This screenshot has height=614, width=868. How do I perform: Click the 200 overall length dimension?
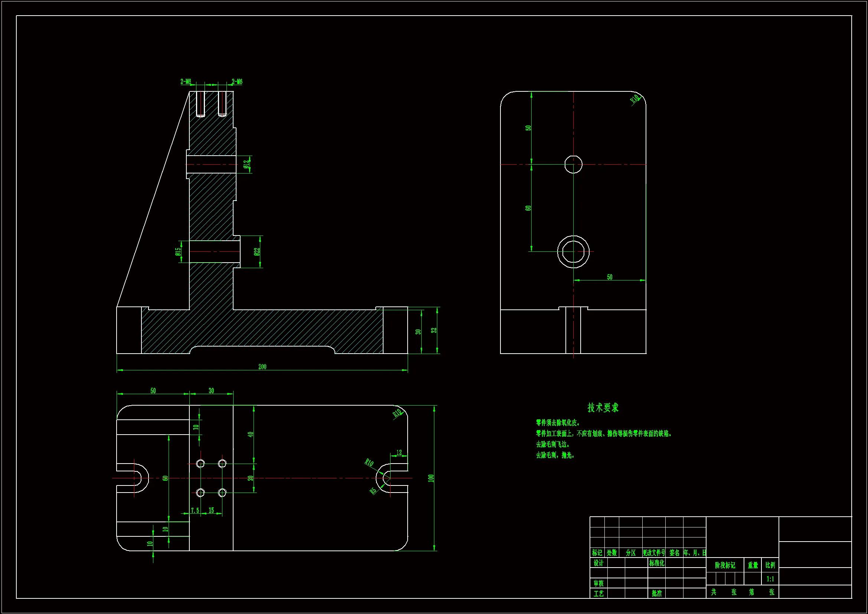click(262, 367)
